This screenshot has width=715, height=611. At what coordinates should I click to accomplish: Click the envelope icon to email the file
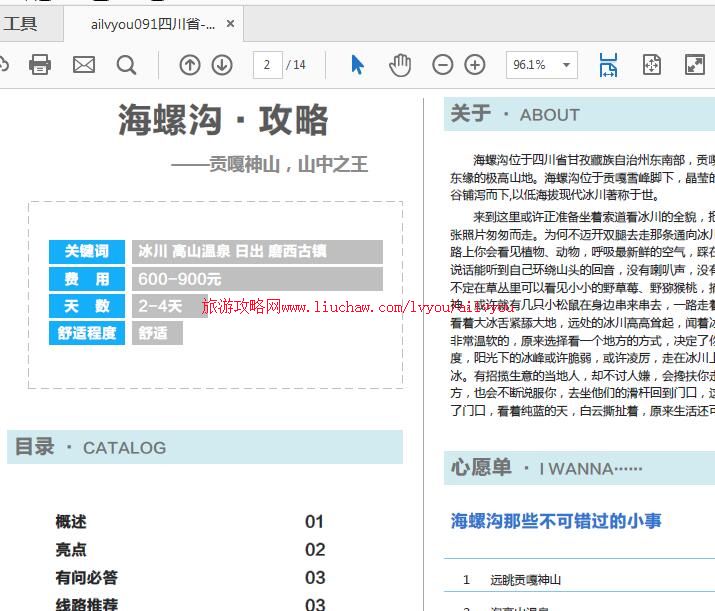pyautogui.click(x=84, y=65)
